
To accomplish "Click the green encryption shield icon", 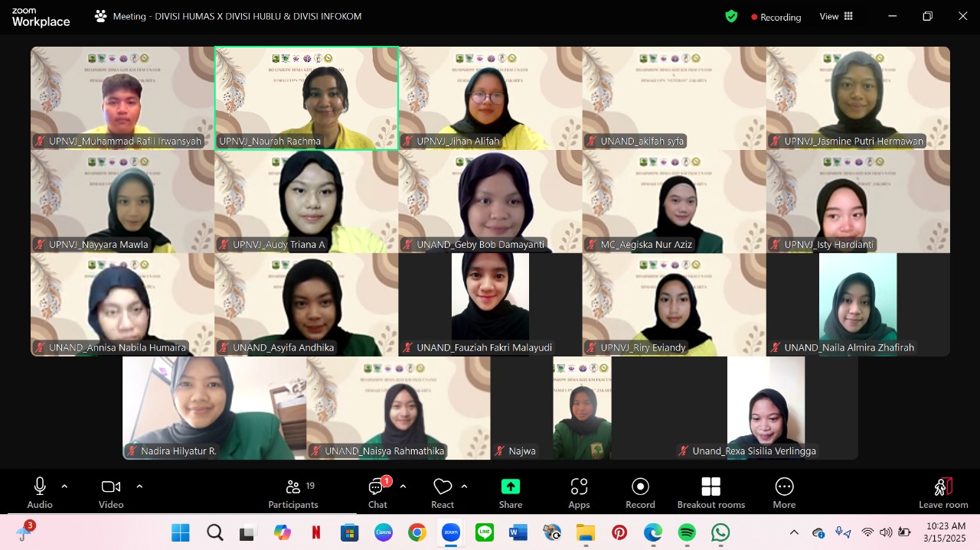I will [731, 16].
